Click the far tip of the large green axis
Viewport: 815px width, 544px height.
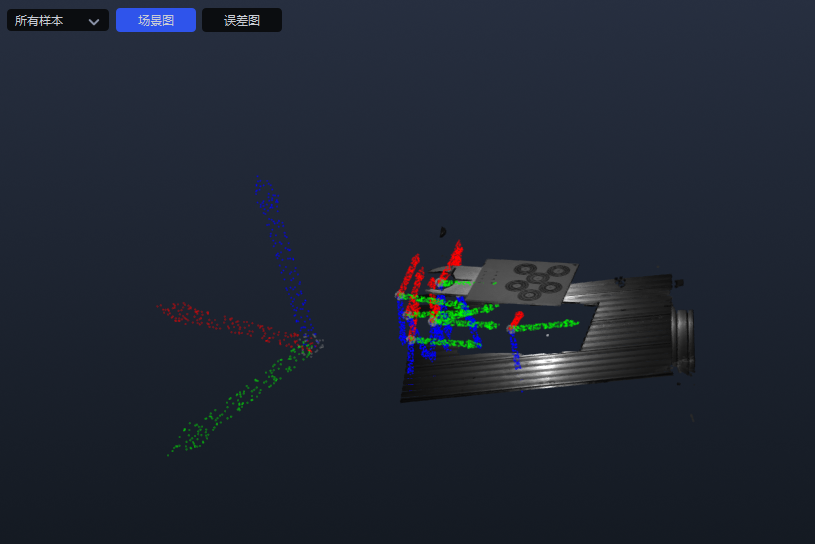172,452
